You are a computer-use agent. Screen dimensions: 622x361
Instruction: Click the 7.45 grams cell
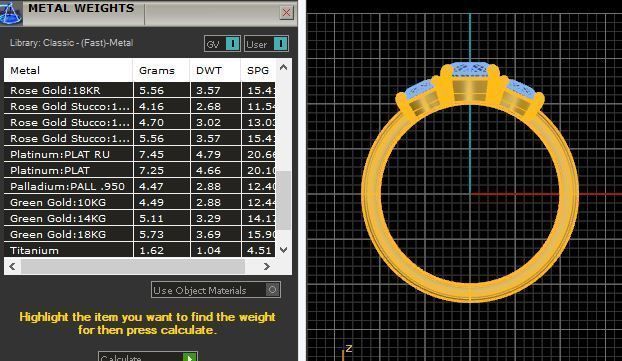point(161,154)
